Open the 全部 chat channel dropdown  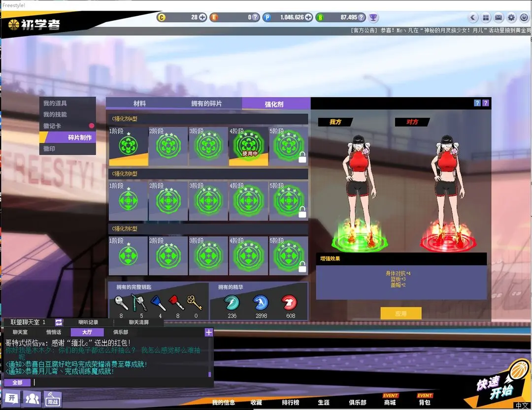17,382
